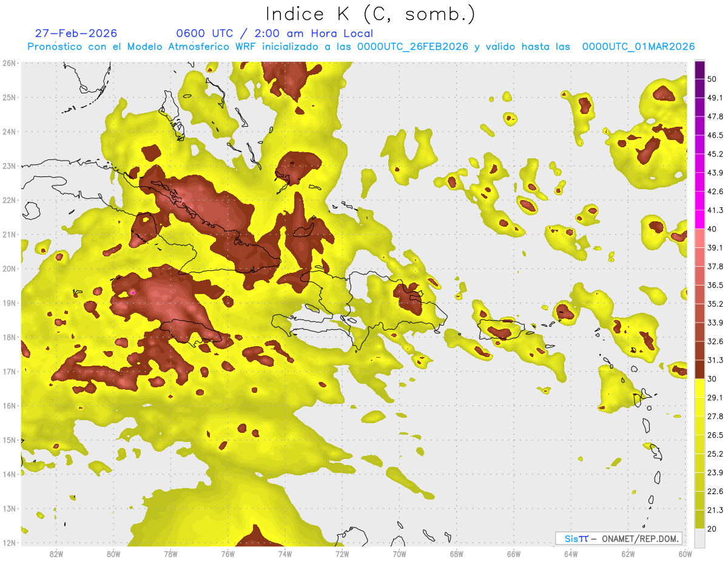Click the color bar label "39.1"
The image size is (728, 562).
715,247
